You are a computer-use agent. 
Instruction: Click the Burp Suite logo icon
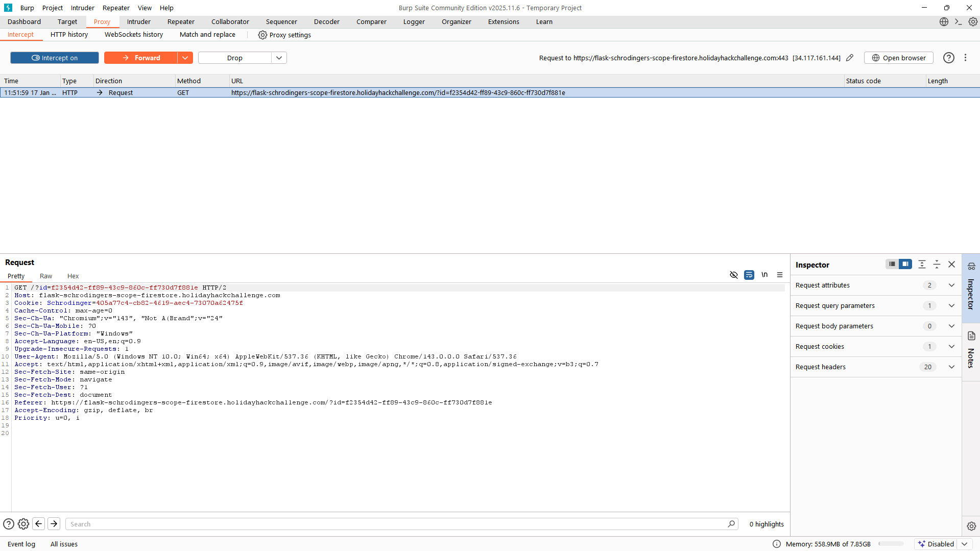click(x=8, y=8)
